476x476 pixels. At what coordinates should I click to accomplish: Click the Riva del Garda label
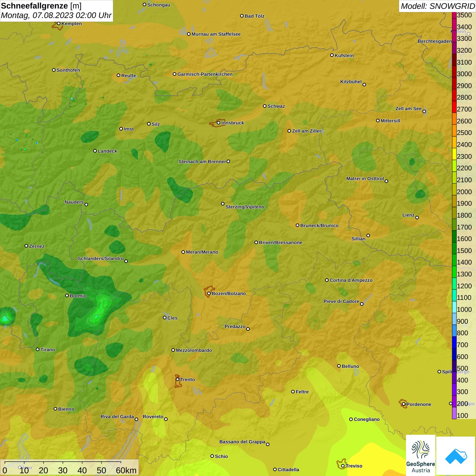coord(117,417)
